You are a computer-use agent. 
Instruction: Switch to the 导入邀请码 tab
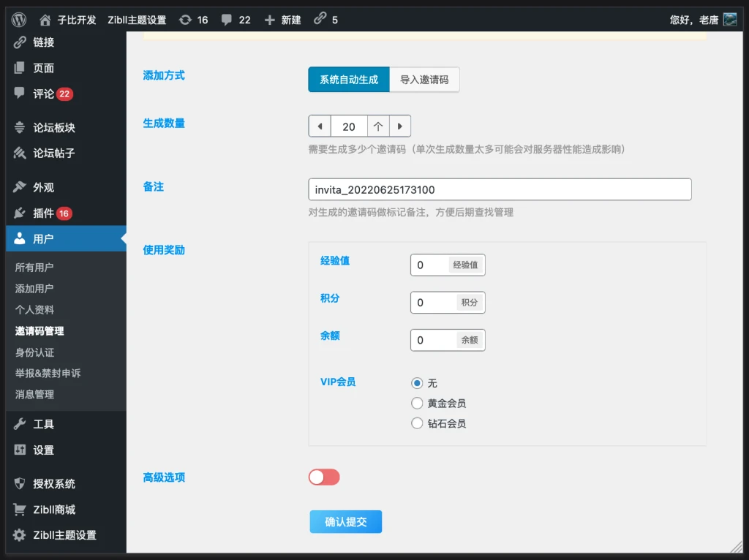pyautogui.click(x=424, y=80)
